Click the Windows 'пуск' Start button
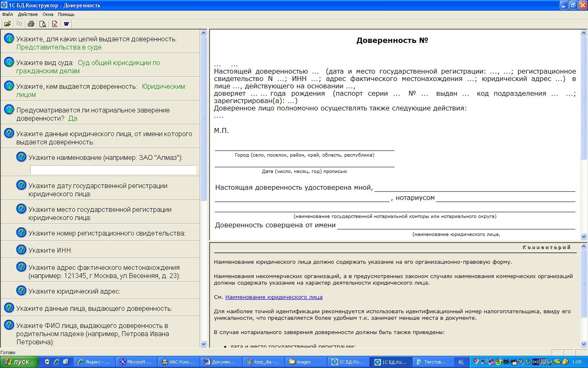 tap(20, 362)
